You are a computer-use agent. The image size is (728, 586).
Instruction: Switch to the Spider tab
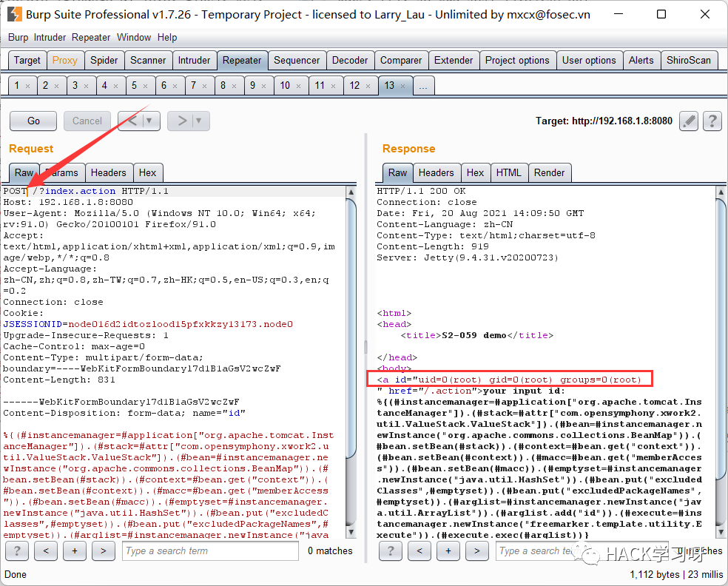104,61
